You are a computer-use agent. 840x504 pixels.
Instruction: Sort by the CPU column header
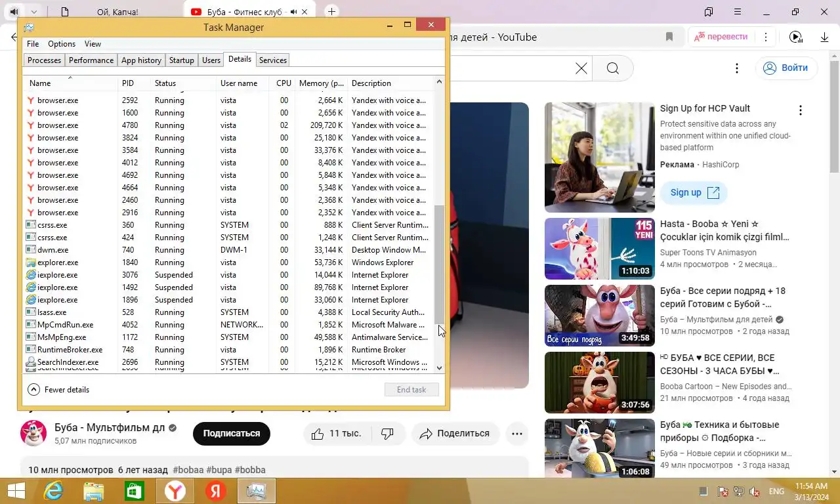(283, 83)
